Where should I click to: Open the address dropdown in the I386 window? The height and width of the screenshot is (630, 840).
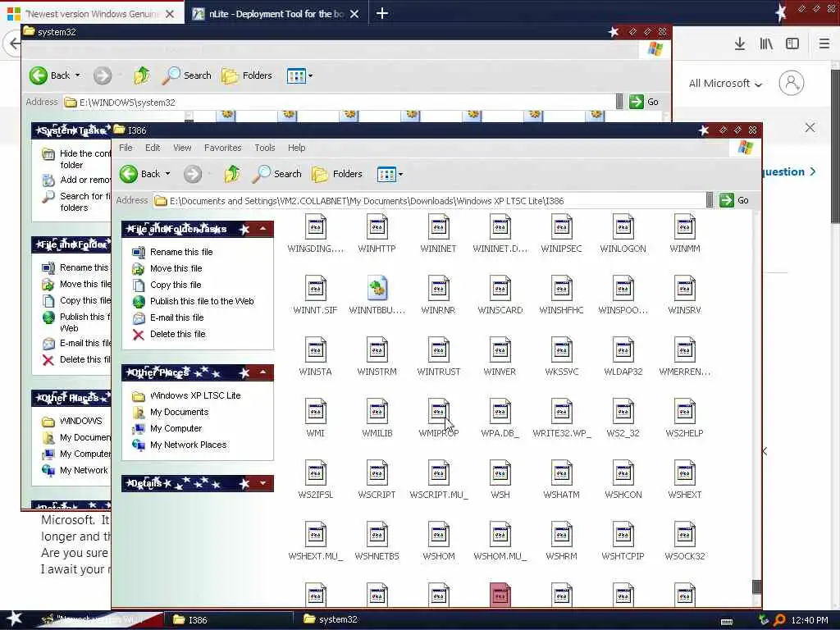(710, 200)
